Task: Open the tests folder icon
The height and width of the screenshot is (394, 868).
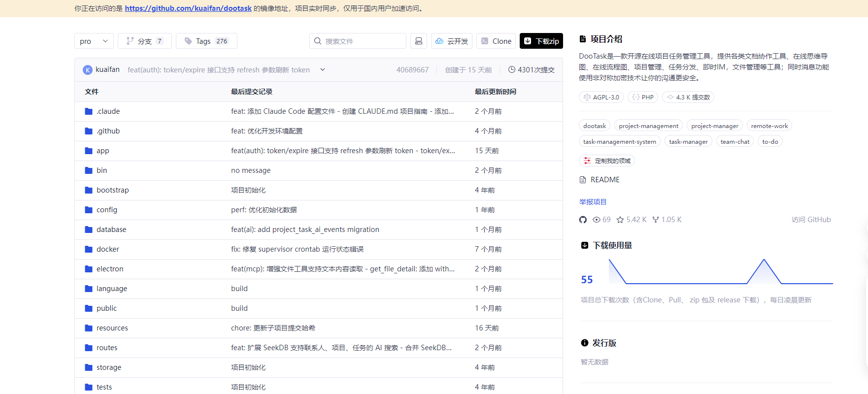Action: 89,387
